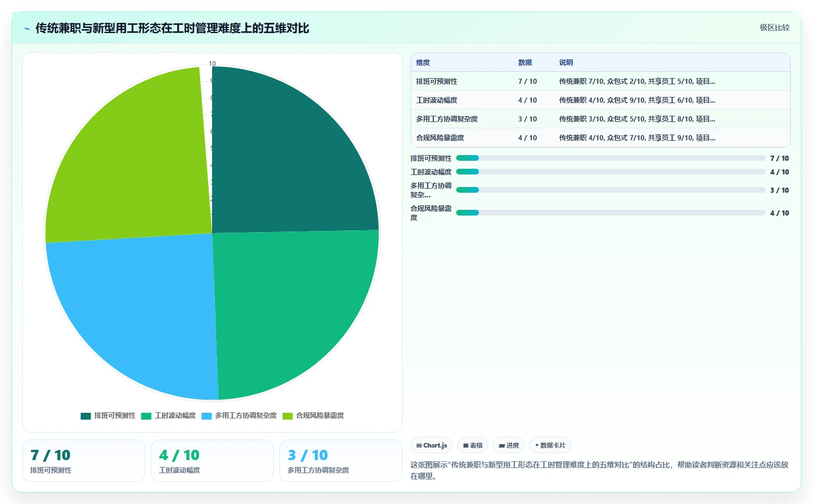Select the 数据卡片 tag chip
The height and width of the screenshot is (504, 813).
tap(550, 445)
